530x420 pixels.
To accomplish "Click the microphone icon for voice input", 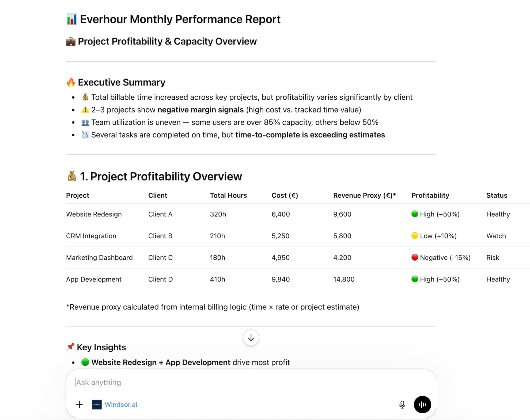I will (402, 404).
